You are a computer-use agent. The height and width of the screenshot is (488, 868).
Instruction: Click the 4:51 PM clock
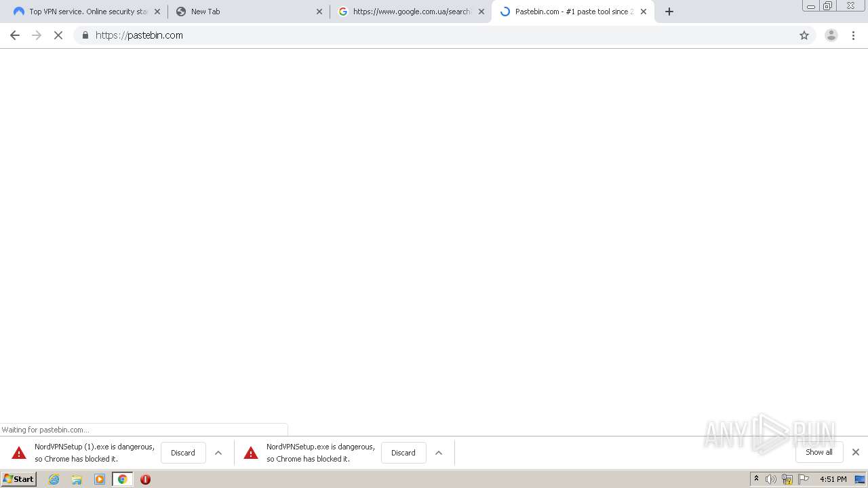click(833, 479)
